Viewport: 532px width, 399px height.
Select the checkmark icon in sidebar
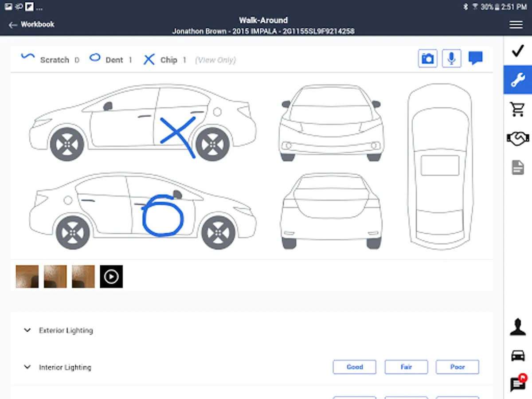(518, 51)
